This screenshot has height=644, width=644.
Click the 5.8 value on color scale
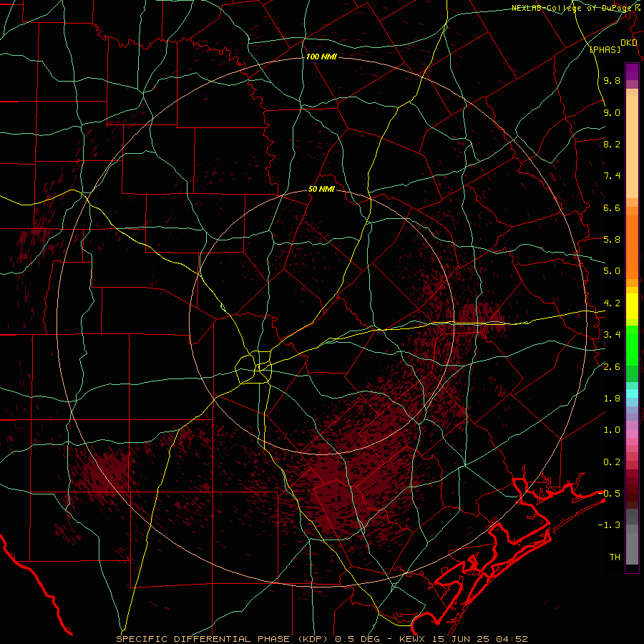[612, 240]
